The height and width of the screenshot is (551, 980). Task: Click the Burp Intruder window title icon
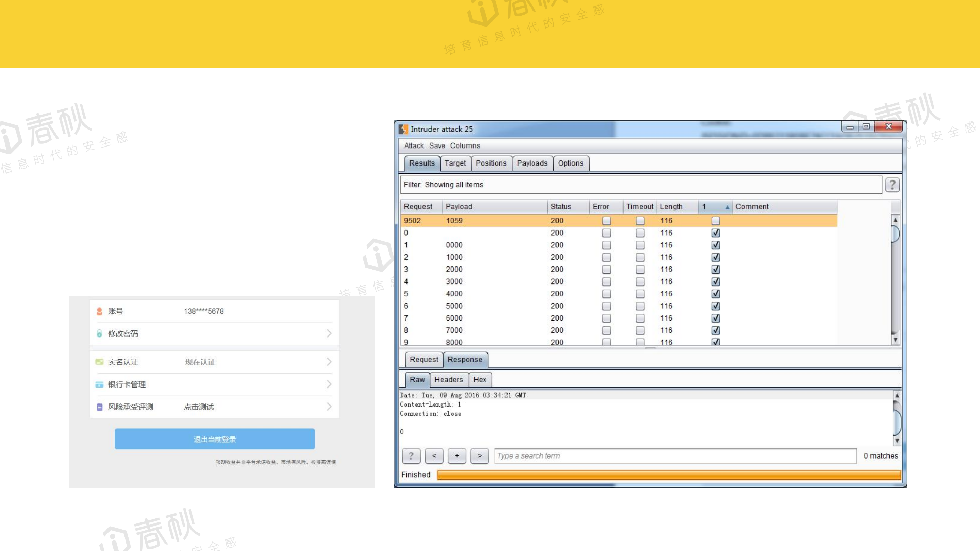click(403, 129)
